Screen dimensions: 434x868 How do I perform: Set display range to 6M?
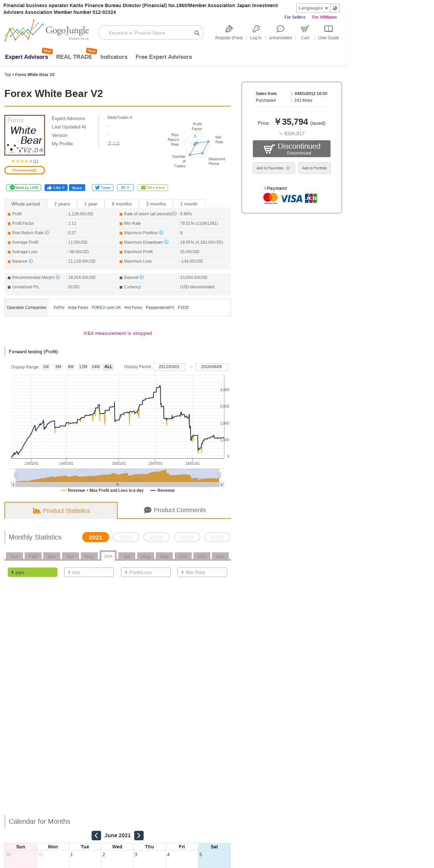click(71, 367)
